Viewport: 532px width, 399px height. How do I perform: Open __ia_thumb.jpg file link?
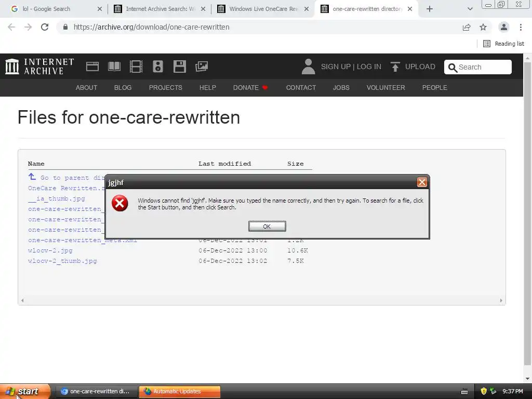pyautogui.click(x=57, y=198)
